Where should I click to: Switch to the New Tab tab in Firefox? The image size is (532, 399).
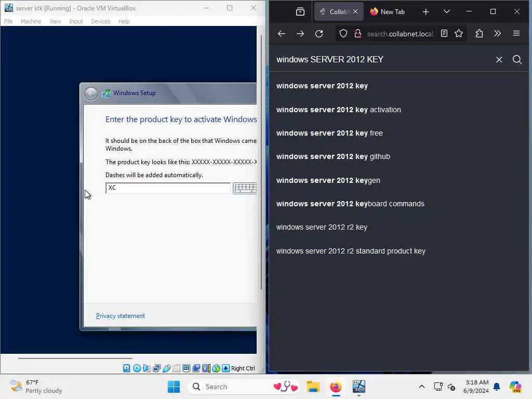tap(388, 12)
